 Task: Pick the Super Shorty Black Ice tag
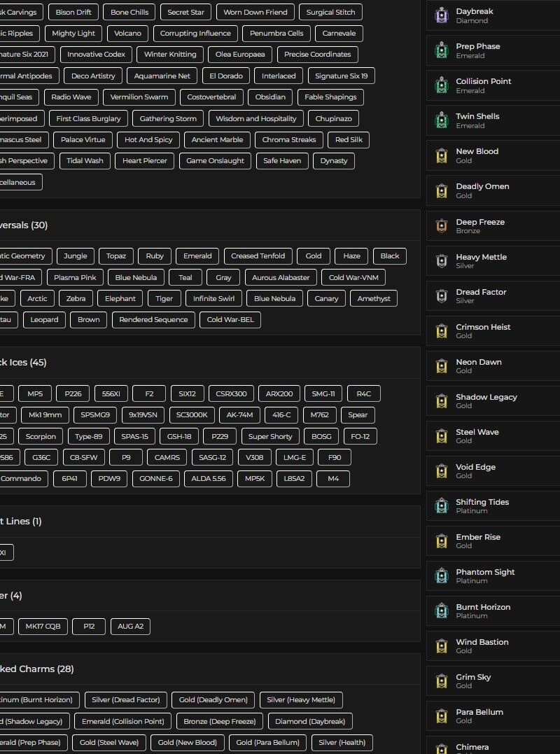click(270, 436)
